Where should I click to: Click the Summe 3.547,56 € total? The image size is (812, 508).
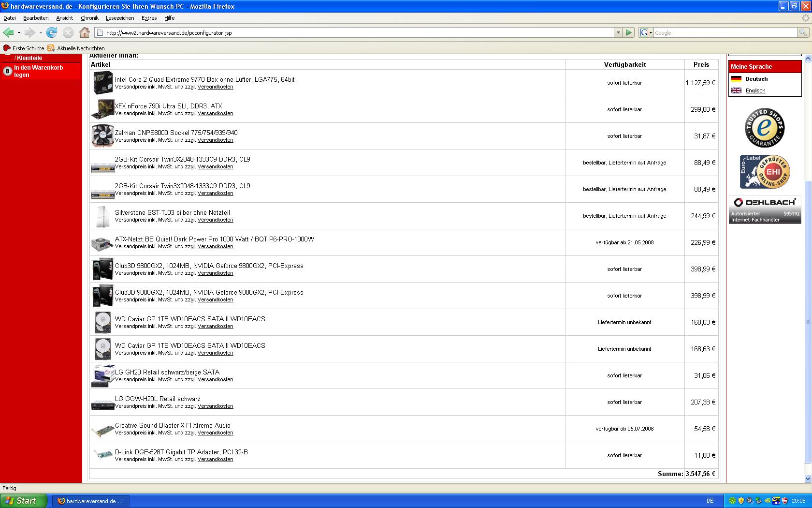(686, 474)
